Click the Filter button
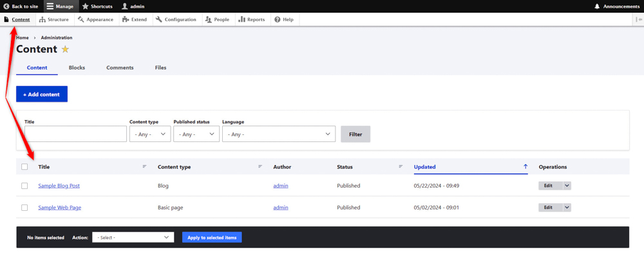The height and width of the screenshot is (261, 644). click(355, 134)
